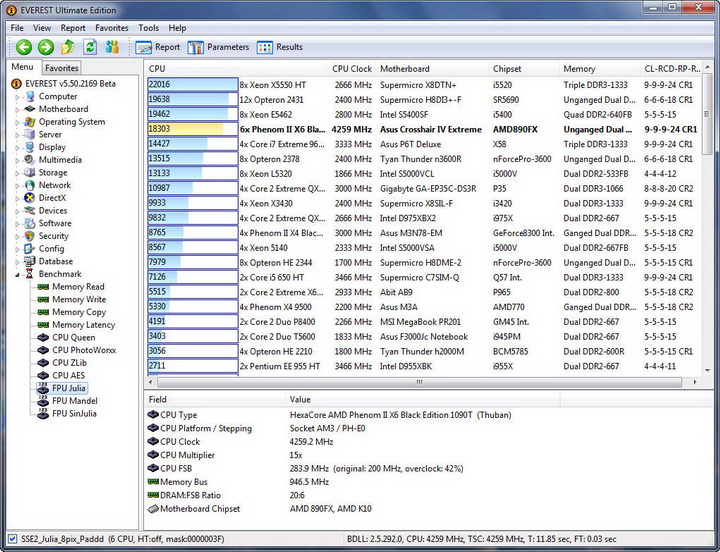The height and width of the screenshot is (552, 720).
Task: Switch to the Menu tab
Action: (x=22, y=67)
